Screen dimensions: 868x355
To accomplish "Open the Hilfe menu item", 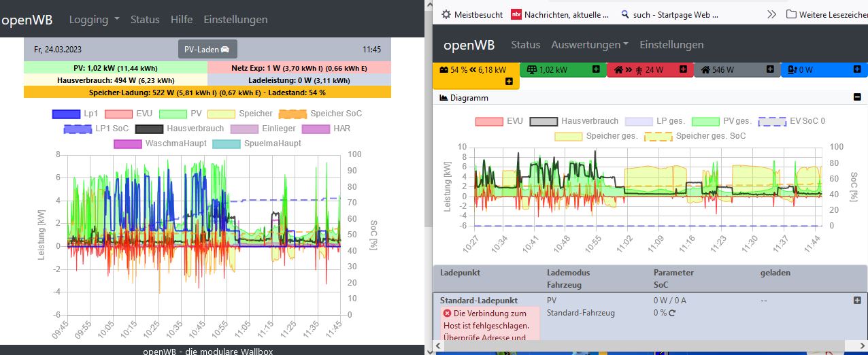I will click(182, 19).
